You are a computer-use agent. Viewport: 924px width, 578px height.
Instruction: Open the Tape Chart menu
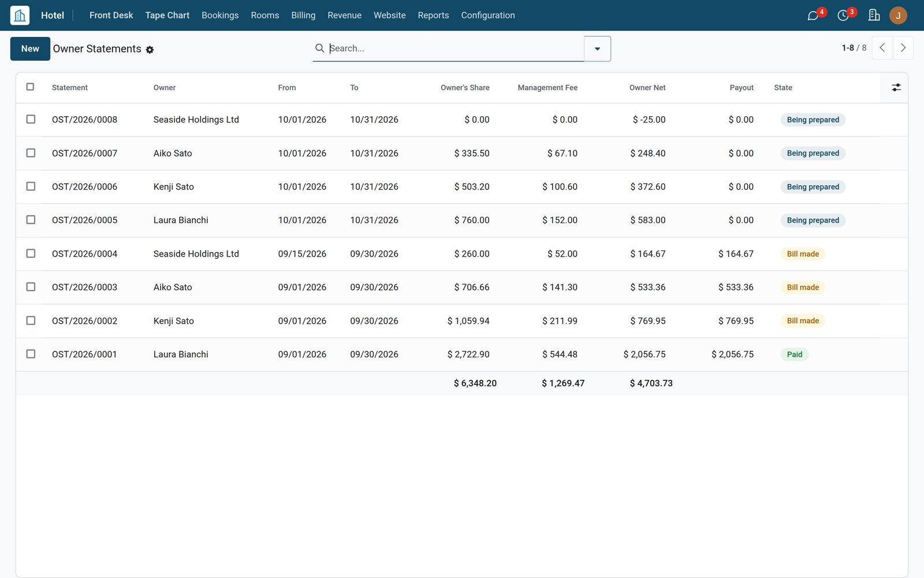point(167,15)
